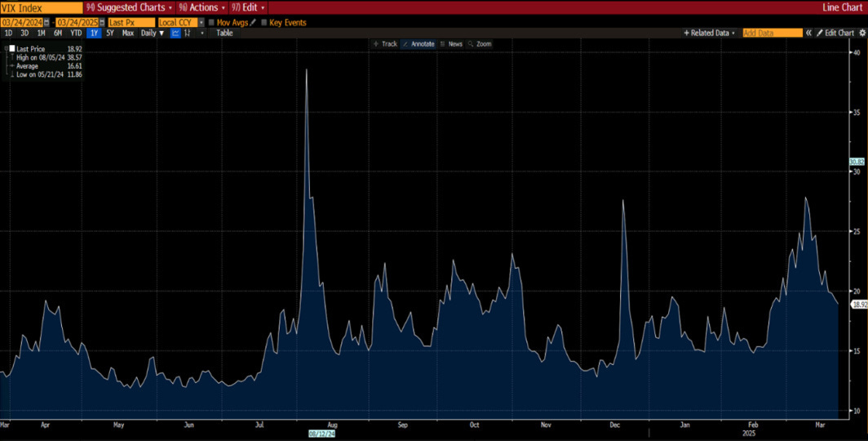Image resolution: width=868 pixels, height=441 pixels.
Task: Expand the Local CCY currency dropdown arrow
Action: 201,23
